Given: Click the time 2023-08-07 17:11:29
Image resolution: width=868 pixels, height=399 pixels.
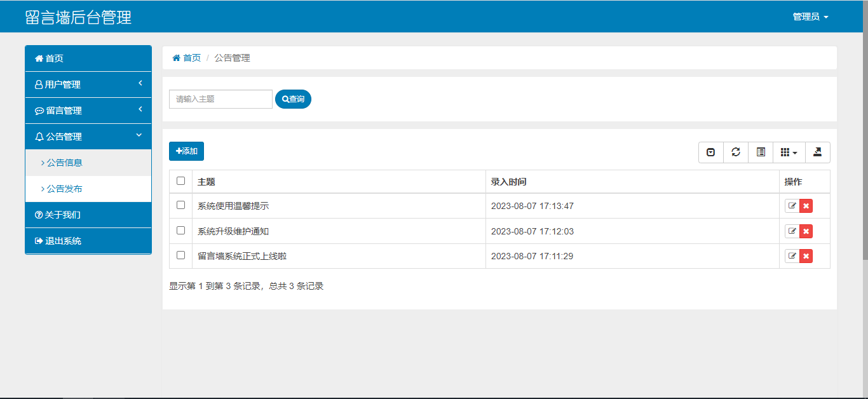Looking at the screenshot, I should [x=532, y=256].
